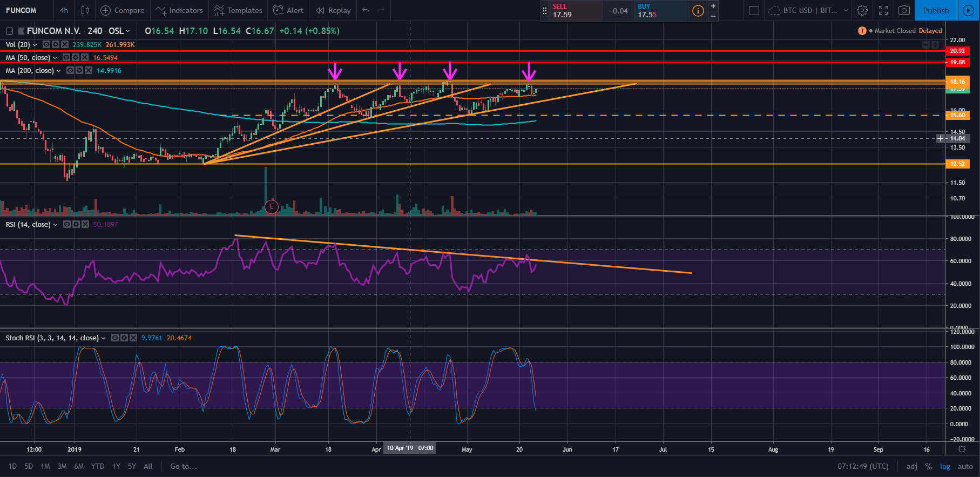Take a chart snapshot with the camera
This screenshot has width=980, height=477.
(x=904, y=10)
